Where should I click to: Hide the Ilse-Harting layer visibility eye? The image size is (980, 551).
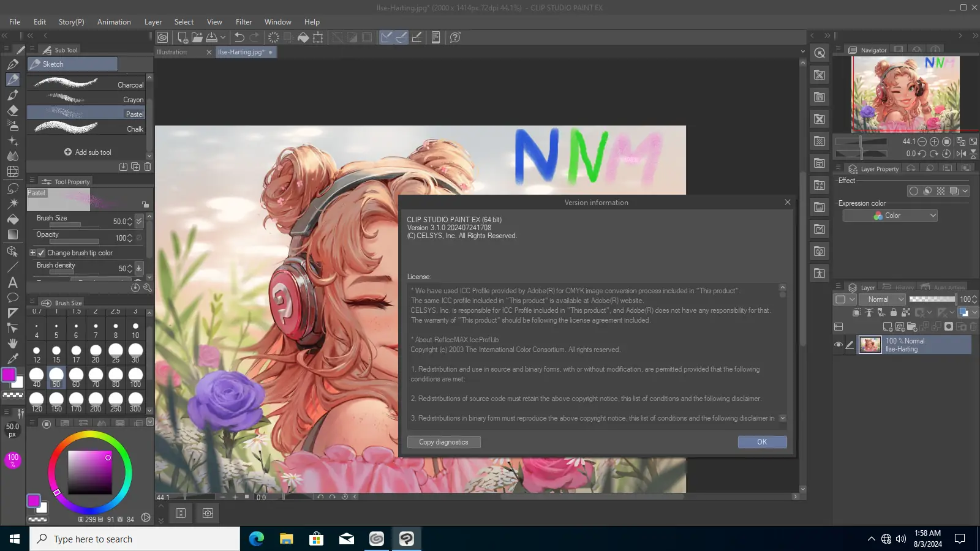click(839, 345)
